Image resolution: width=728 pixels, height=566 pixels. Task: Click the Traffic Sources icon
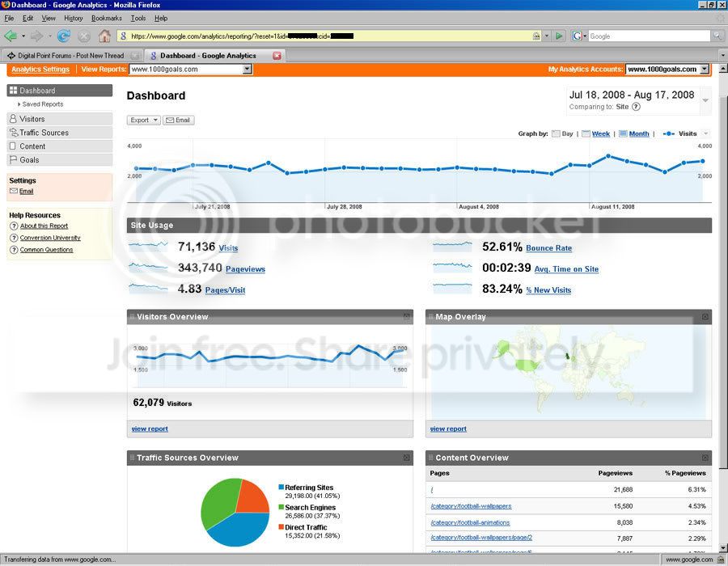pos(14,133)
